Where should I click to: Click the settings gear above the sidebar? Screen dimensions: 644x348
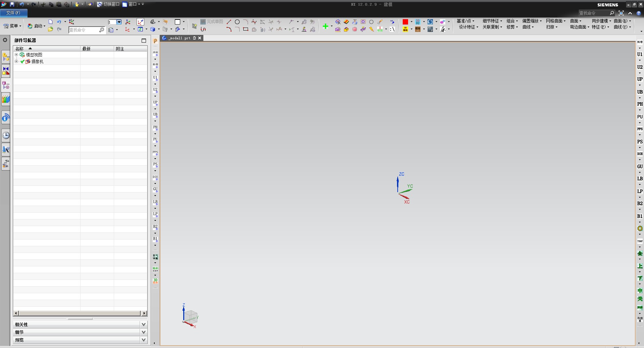point(5,40)
